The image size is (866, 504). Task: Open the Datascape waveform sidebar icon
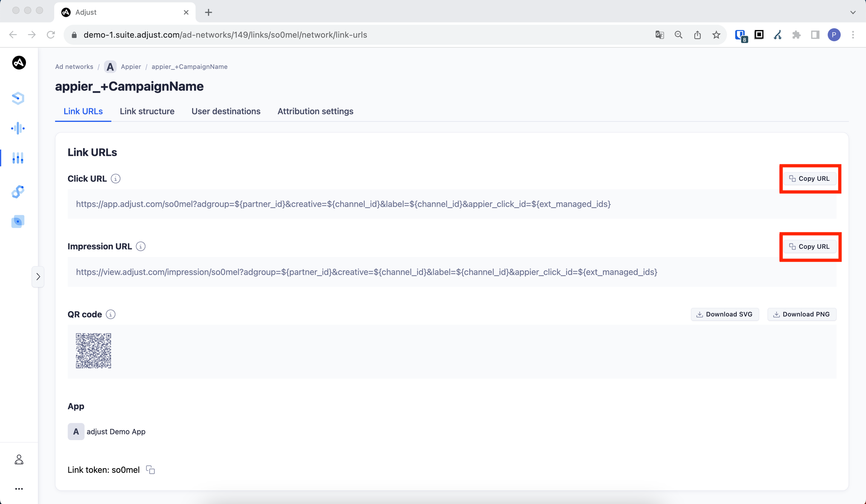(x=18, y=129)
